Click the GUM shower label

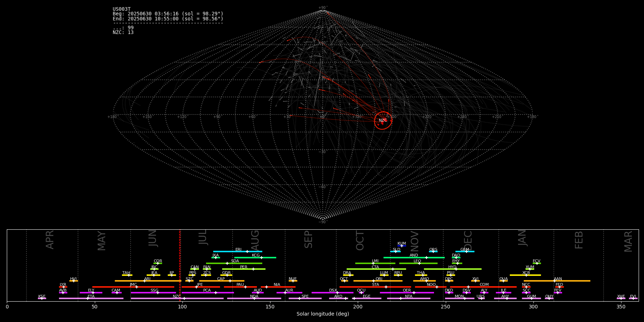(531, 297)
